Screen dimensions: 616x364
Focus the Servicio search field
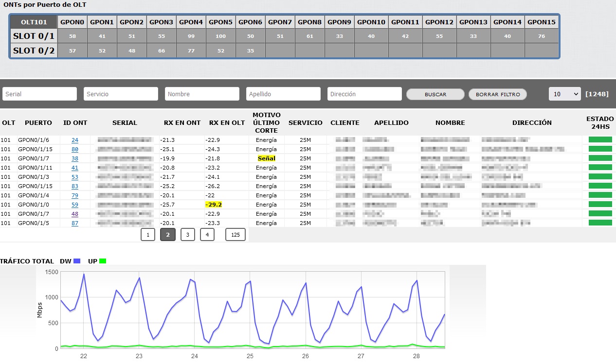tap(121, 94)
